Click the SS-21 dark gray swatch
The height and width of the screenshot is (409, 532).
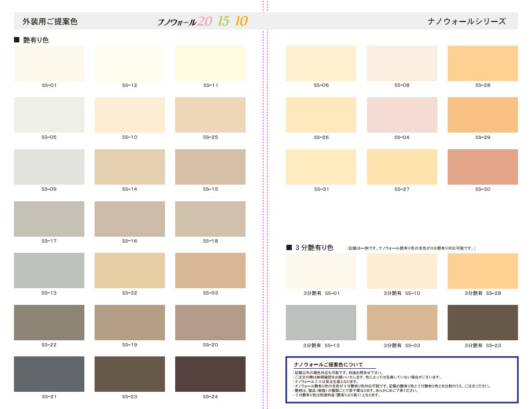coord(49,375)
